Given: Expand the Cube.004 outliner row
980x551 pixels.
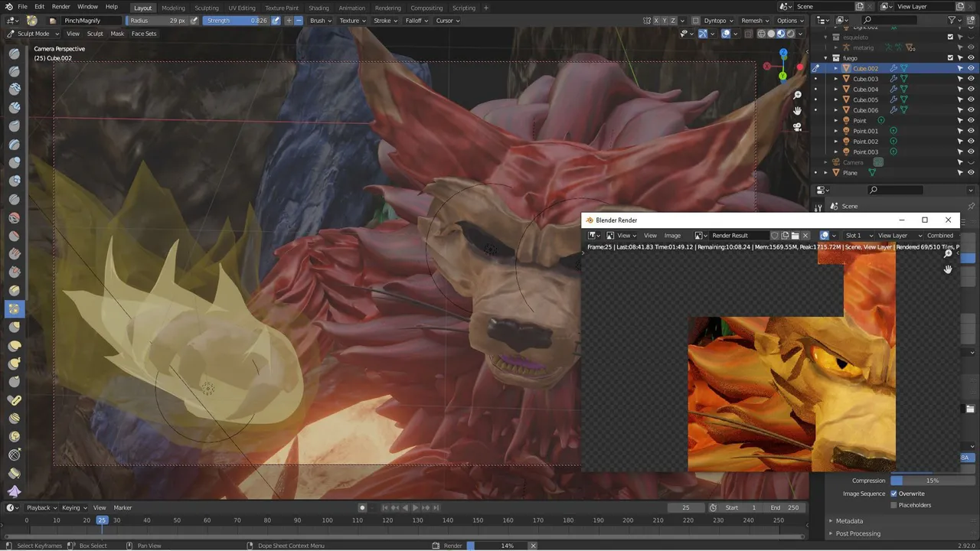Looking at the screenshot, I should coord(836,90).
